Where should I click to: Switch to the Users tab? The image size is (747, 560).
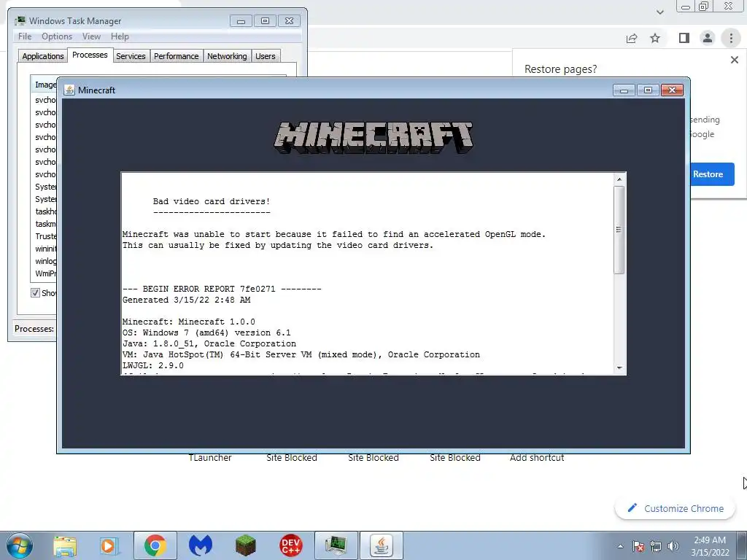coord(266,56)
